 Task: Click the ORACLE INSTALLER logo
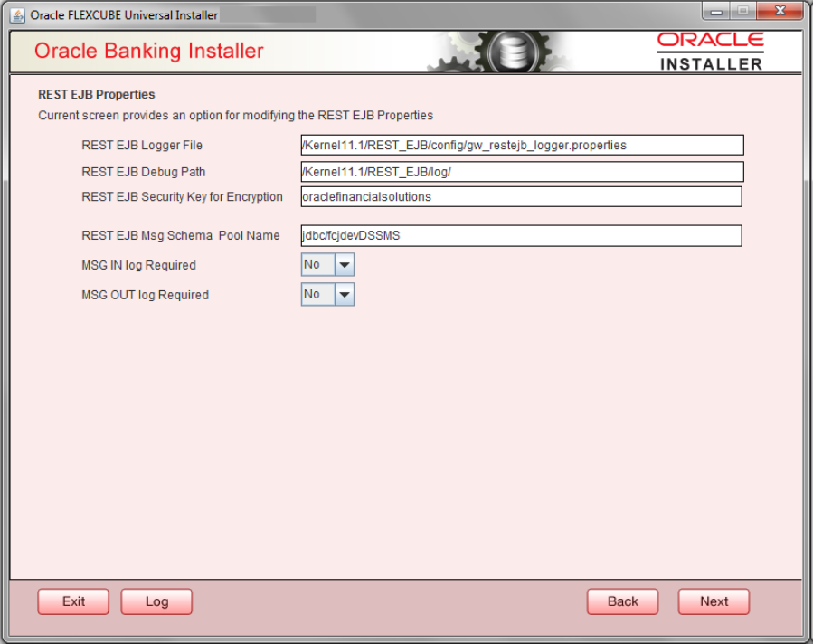coord(712,50)
